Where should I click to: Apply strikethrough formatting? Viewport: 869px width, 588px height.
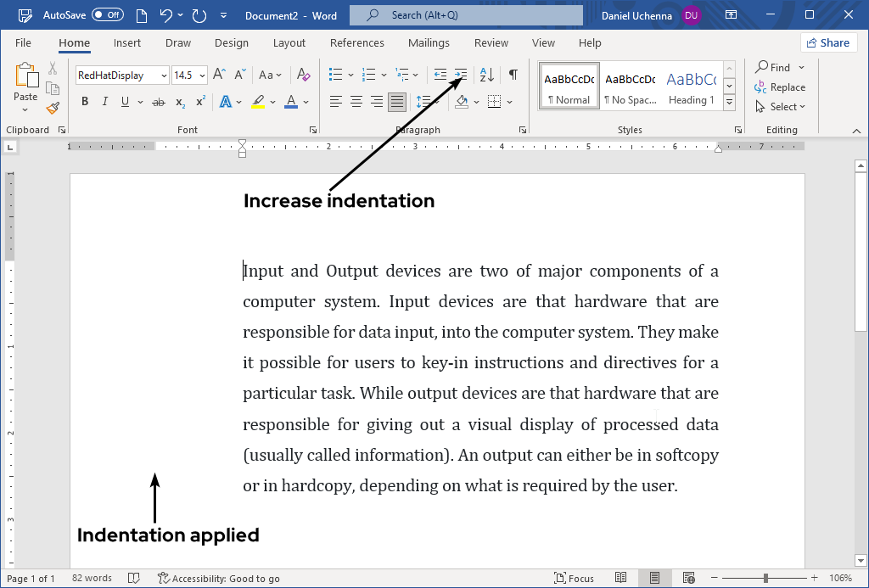coord(159,101)
